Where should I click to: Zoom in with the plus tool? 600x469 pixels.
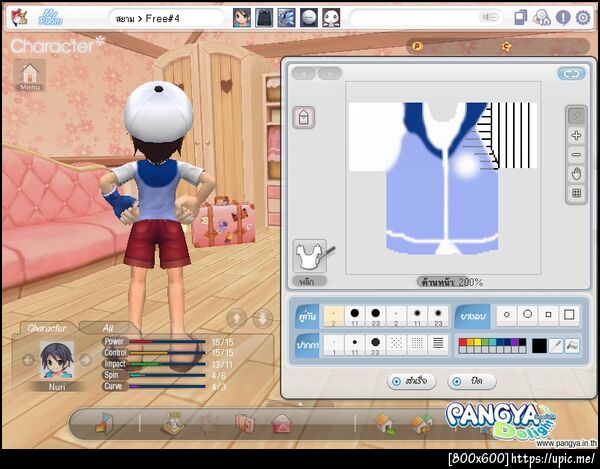coord(576,135)
